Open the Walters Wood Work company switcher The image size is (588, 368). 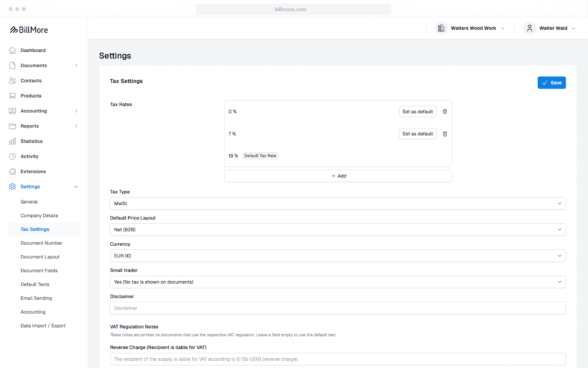470,28
